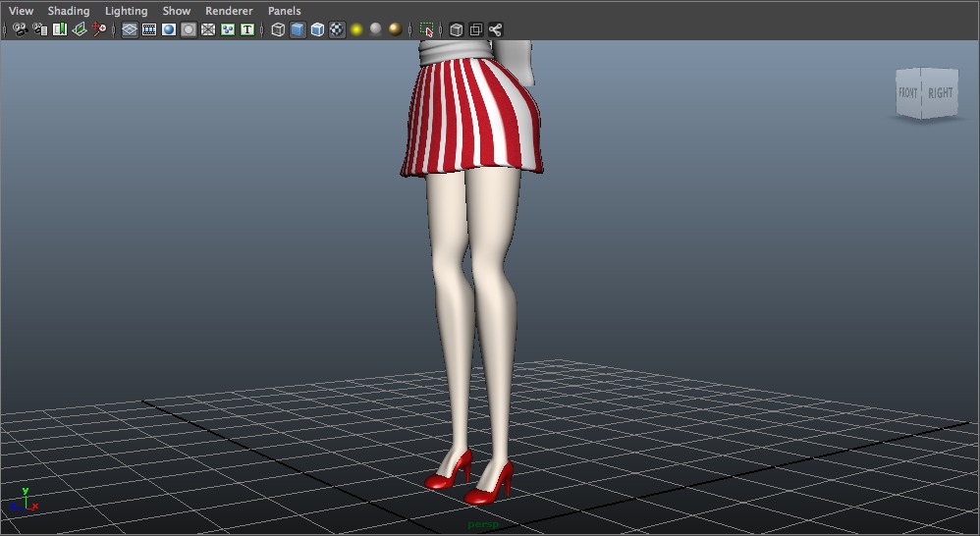Click the persp camera label
Image resolution: width=980 pixels, height=536 pixels.
pyautogui.click(x=483, y=525)
